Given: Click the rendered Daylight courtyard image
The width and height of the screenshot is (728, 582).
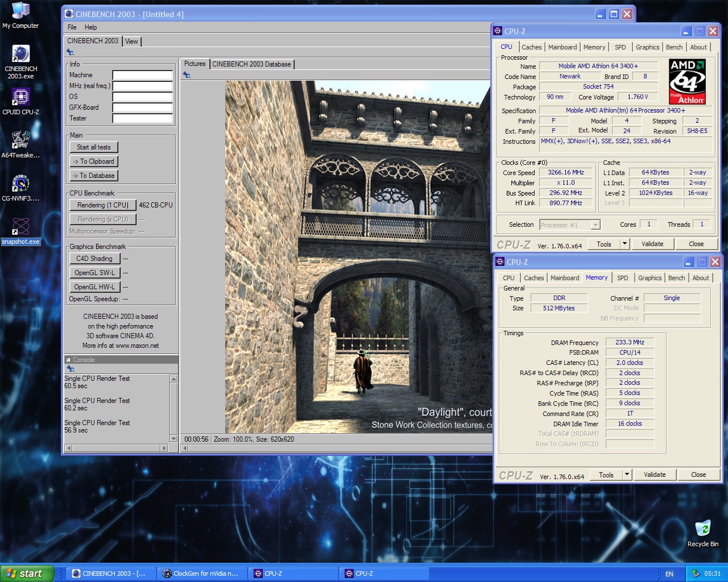Looking at the screenshot, I should (x=358, y=257).
